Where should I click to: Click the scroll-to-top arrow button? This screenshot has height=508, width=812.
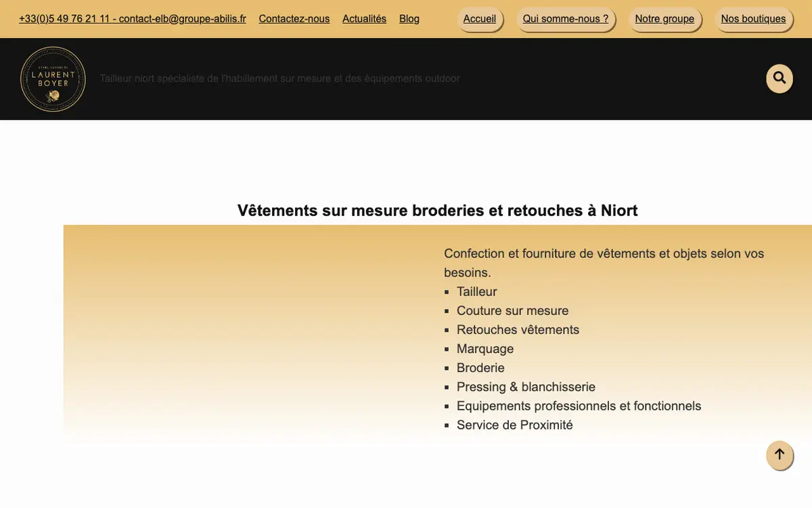(x=780, y=454)
